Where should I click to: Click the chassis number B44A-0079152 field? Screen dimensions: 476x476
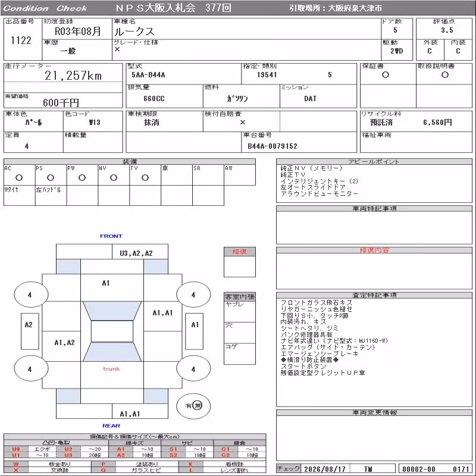click(x=299, y=142)
